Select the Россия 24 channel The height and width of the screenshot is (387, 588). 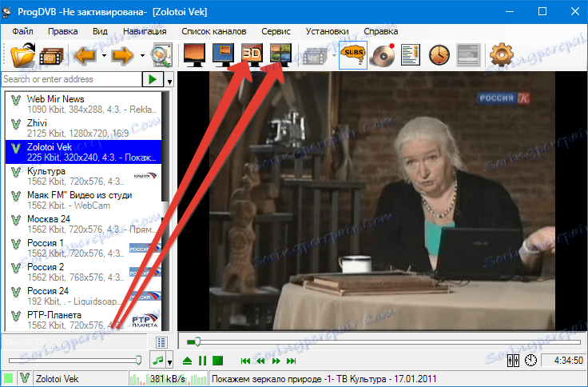tap(83, 296)
